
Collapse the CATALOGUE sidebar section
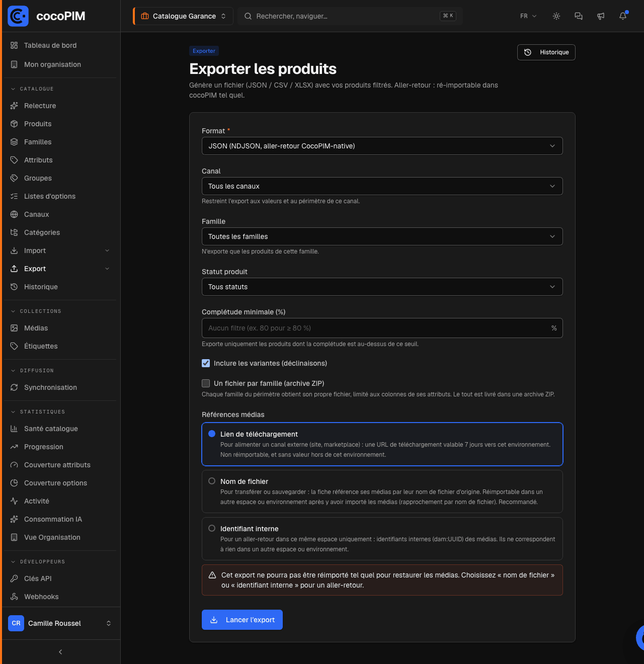32,89
